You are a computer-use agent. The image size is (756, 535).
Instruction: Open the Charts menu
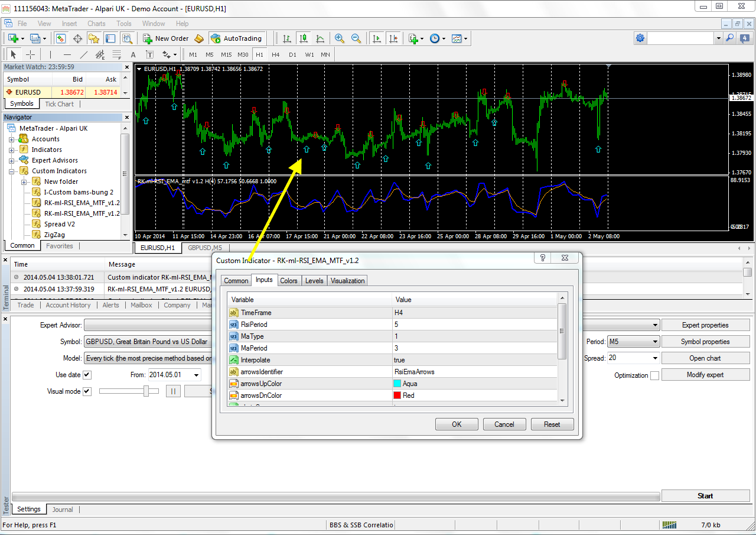tap(96, 24)
